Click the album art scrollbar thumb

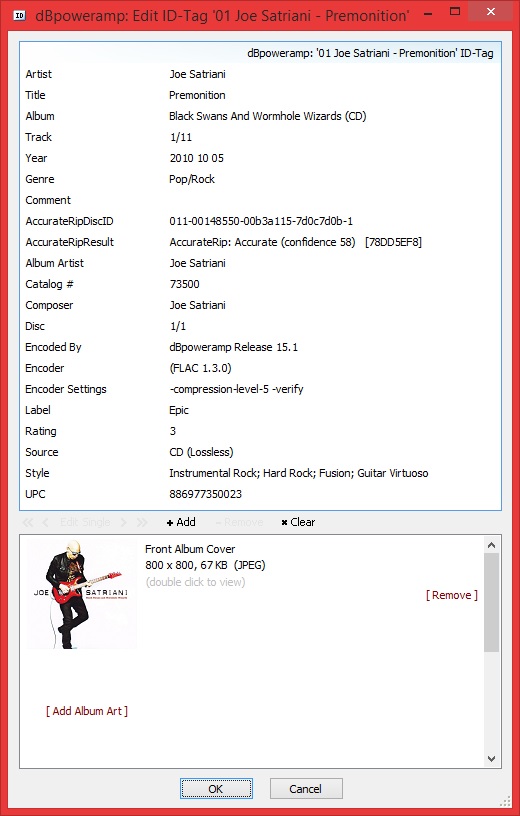coord(491,603)
